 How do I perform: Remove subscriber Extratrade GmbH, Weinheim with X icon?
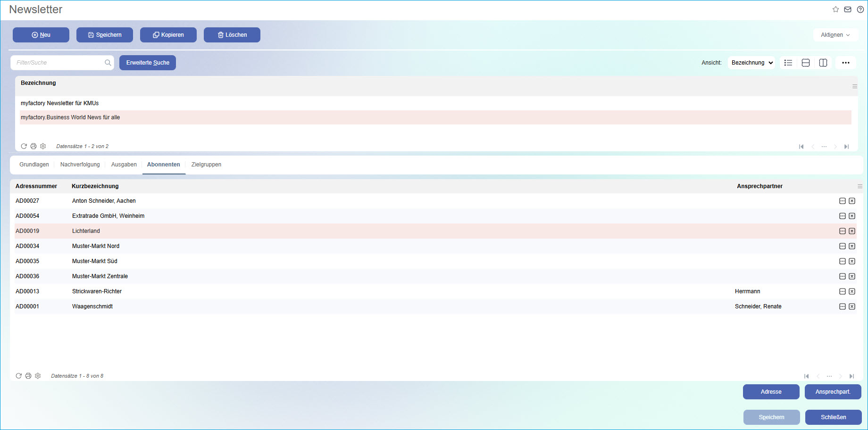852,216
